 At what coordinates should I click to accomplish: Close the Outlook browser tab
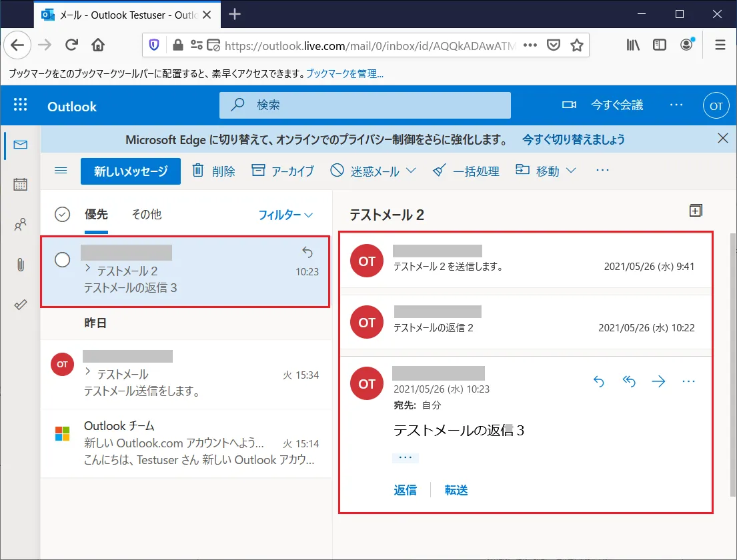207,15
